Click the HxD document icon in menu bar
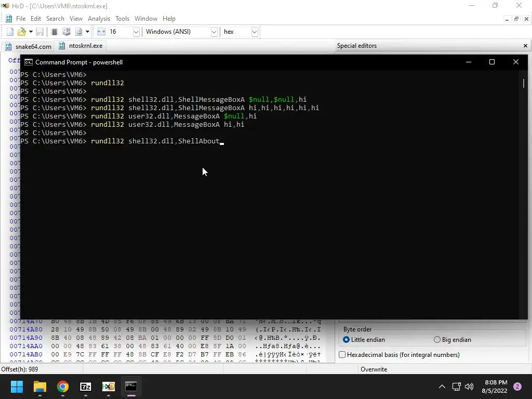 click(9, 19)
